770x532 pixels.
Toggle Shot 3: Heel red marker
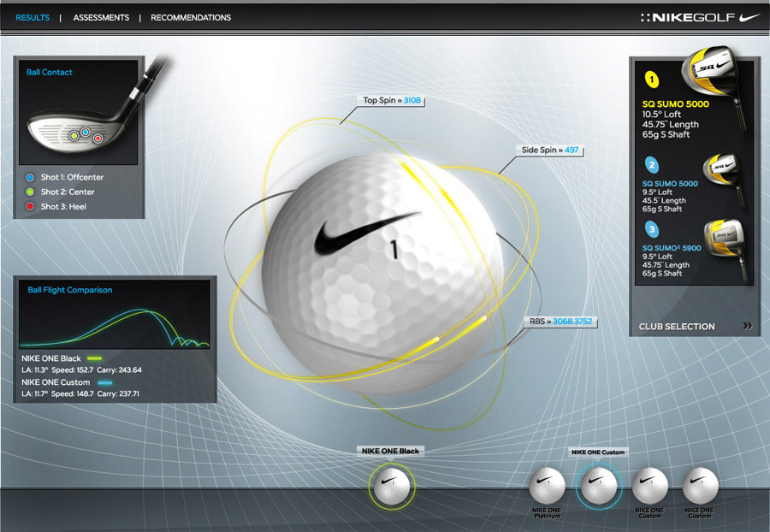pos(30,207)
